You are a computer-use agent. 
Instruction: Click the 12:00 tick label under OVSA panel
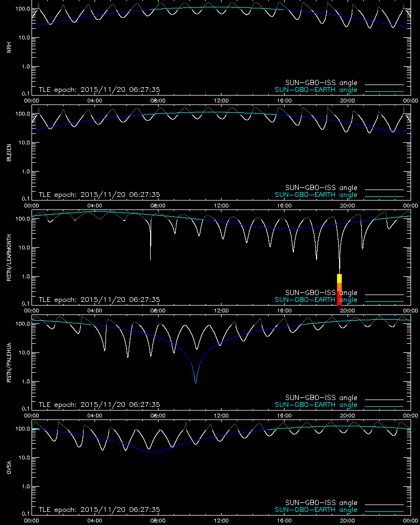pyautogui.click(x=221, y=521)
